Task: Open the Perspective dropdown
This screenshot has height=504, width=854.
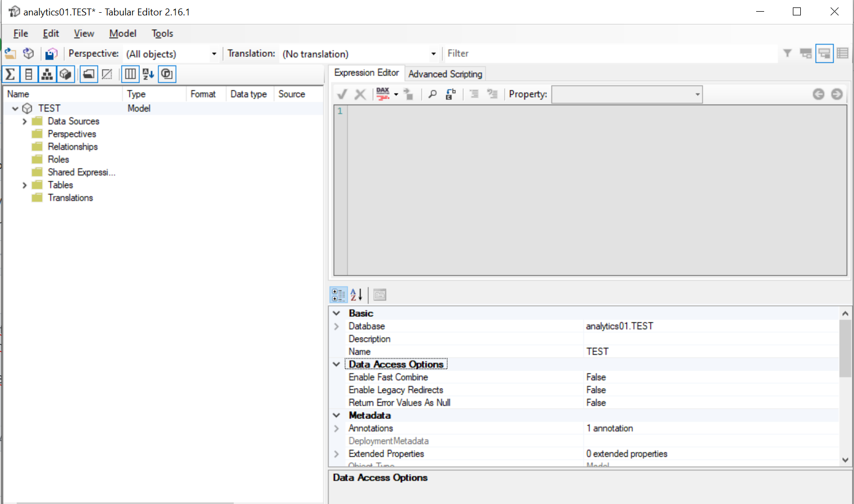Action: pos(214,53)
